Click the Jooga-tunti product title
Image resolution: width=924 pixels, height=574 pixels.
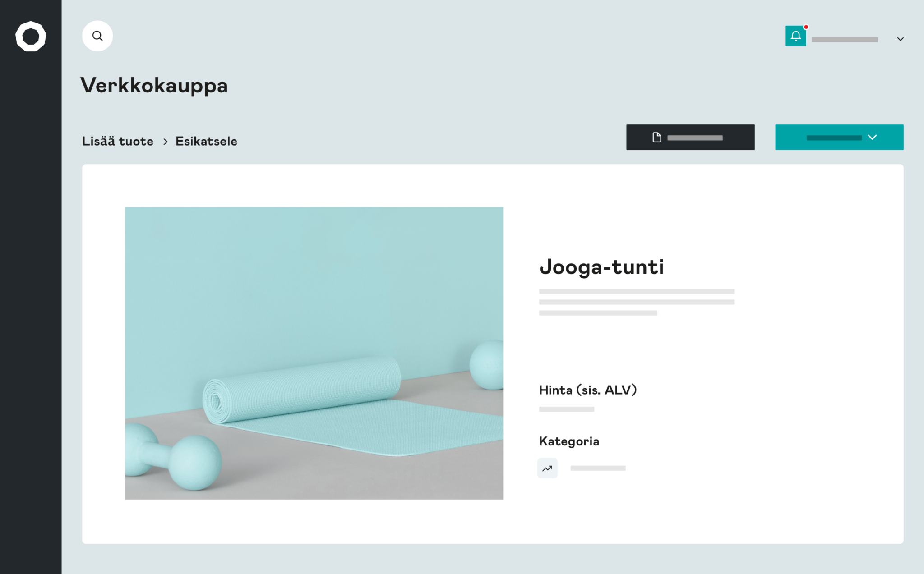coord(602,266)
